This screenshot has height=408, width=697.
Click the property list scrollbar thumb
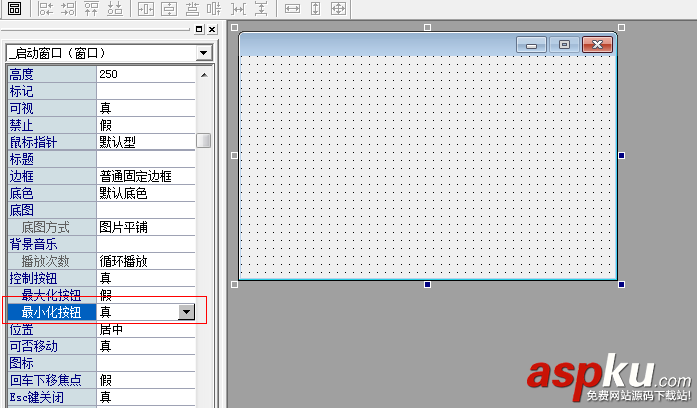point(204,140)
